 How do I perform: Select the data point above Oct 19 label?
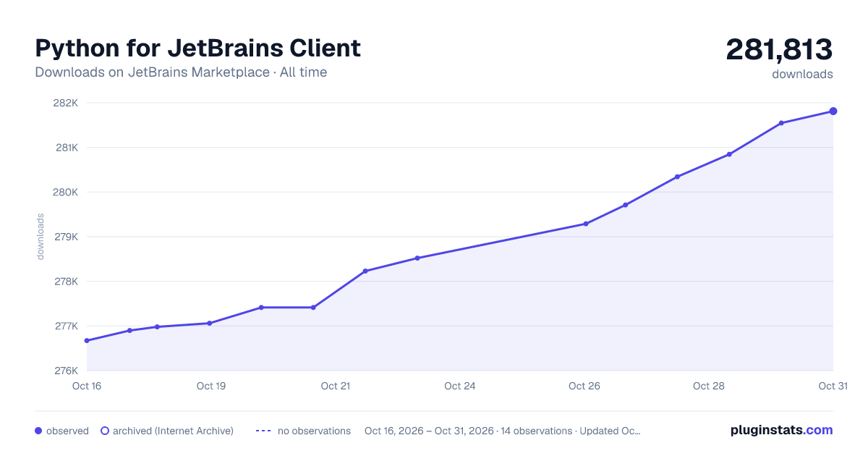(210, 324)
